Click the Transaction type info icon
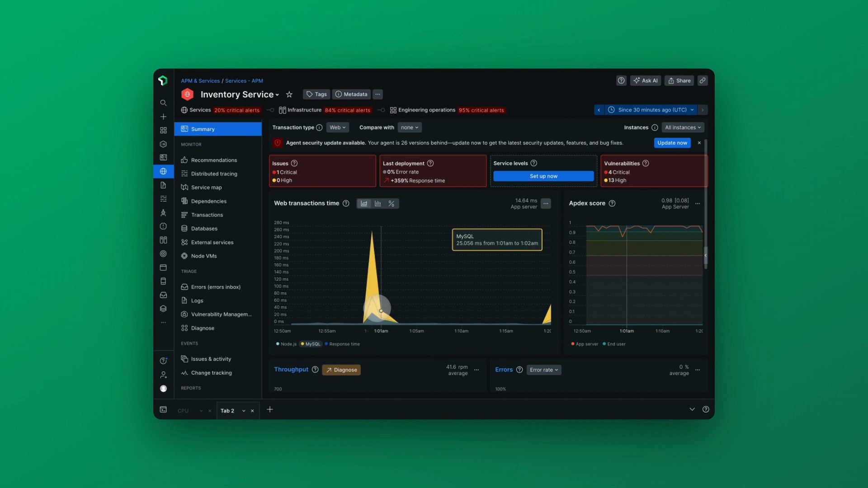Viewport: 868px width, 488px height. click(x=319, y=127)
